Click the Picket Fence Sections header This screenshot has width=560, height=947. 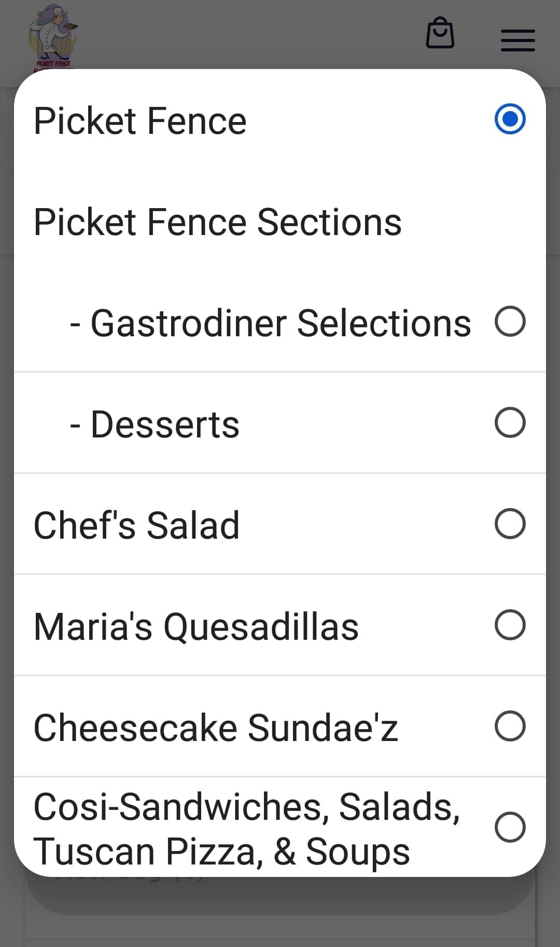217,222
